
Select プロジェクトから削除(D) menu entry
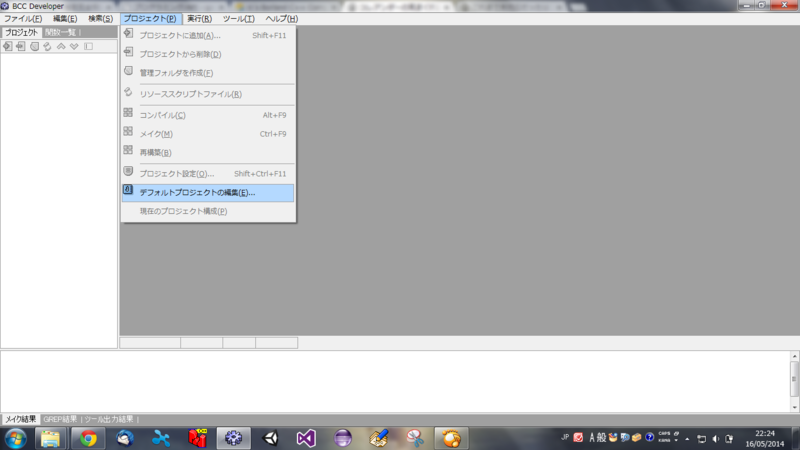pyautogui.click(x=208, y=54)
